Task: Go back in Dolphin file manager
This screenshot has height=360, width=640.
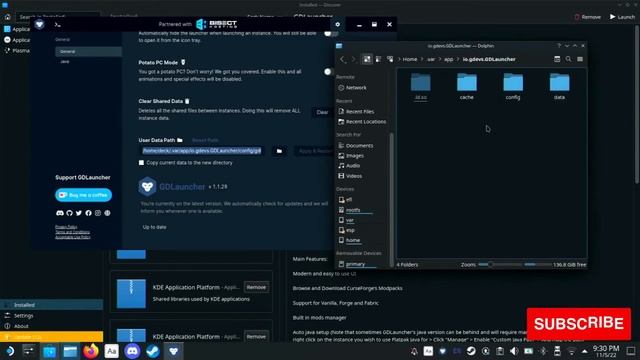Action: (x=343, y=60)
